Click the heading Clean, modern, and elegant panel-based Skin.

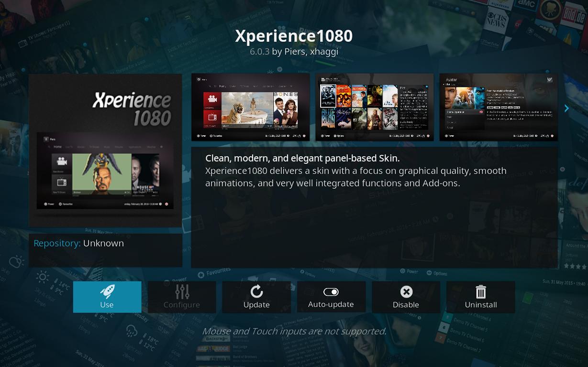302,158
